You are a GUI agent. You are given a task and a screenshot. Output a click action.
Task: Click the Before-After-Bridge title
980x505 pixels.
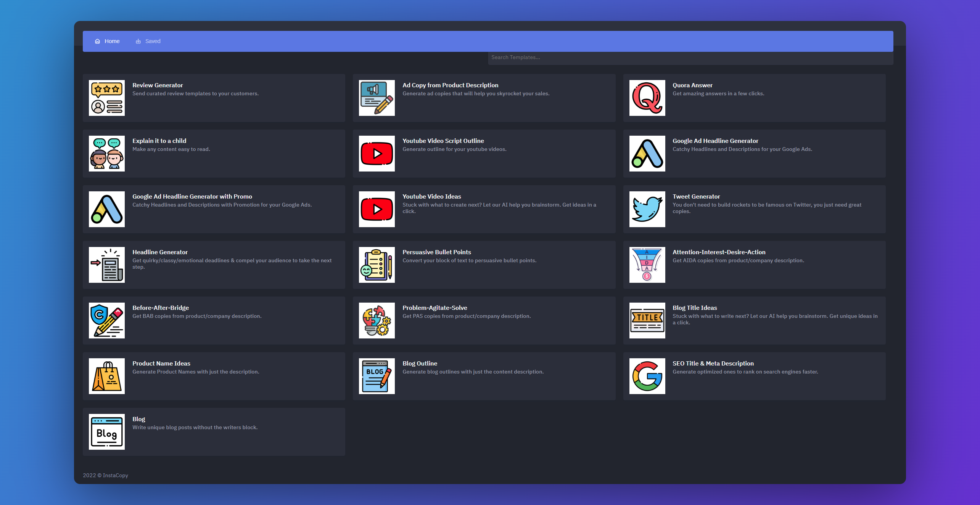coord(161,308)
